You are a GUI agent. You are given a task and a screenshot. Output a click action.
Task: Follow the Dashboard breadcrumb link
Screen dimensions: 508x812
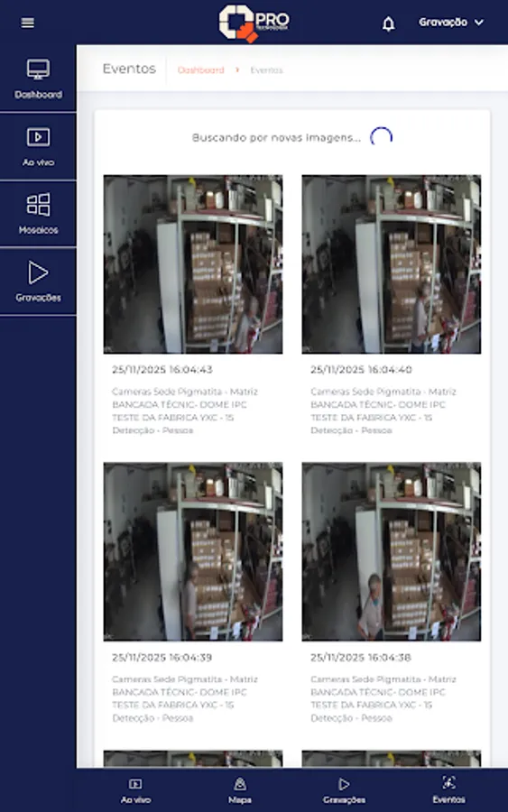(x=200, y=69)
